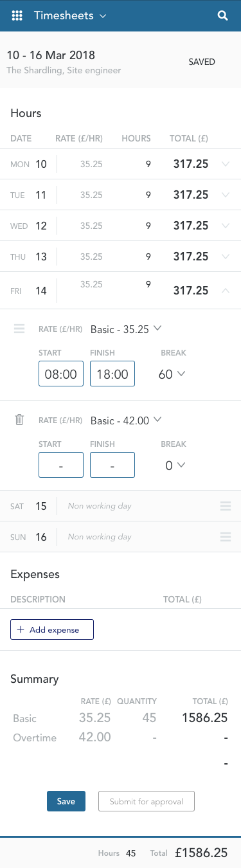Click the menu lines icon on Sunday row
241x868 pixels.
225,537
